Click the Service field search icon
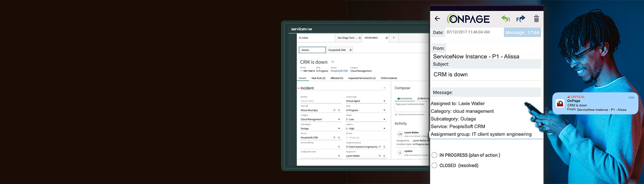 pos(339,138)
